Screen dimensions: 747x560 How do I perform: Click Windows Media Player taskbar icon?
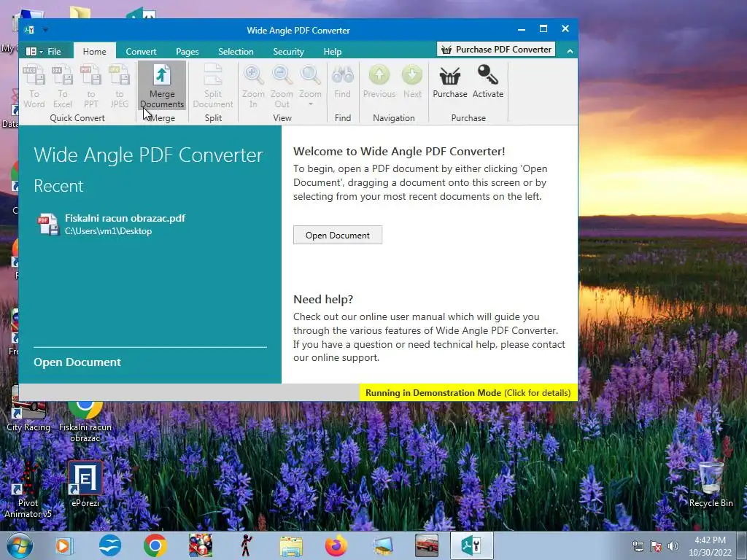[64, 545]
